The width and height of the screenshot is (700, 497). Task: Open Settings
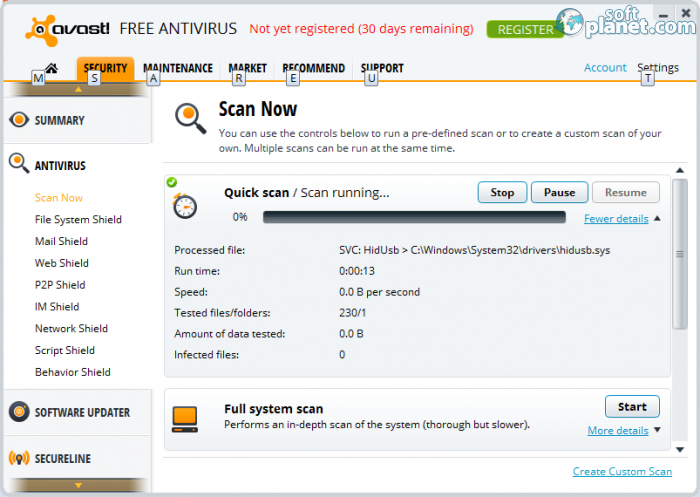tap(658, 67)
